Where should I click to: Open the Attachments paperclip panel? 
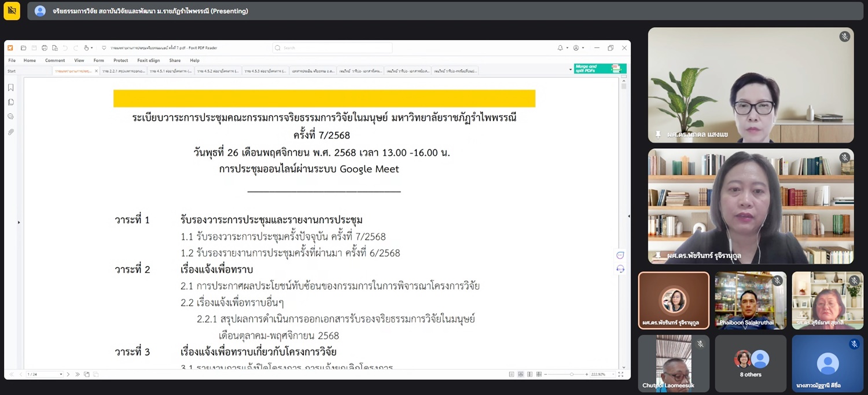[x=11, y=132]
